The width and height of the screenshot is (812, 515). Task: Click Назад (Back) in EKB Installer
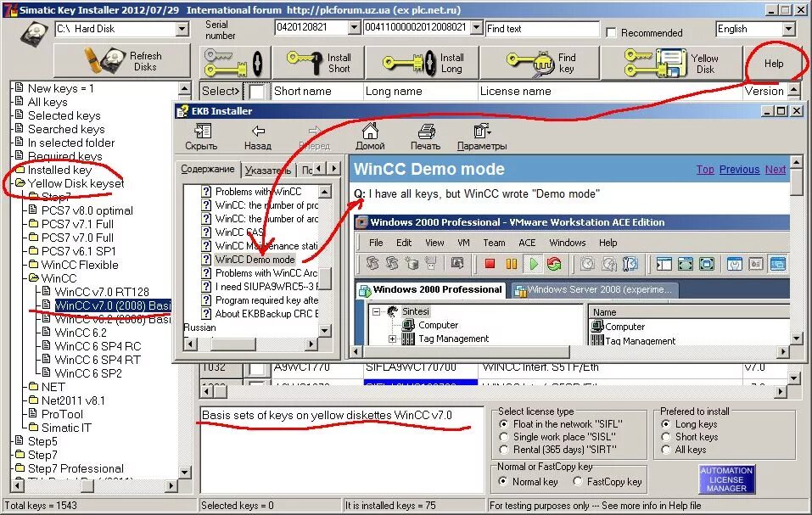point(258,137)
